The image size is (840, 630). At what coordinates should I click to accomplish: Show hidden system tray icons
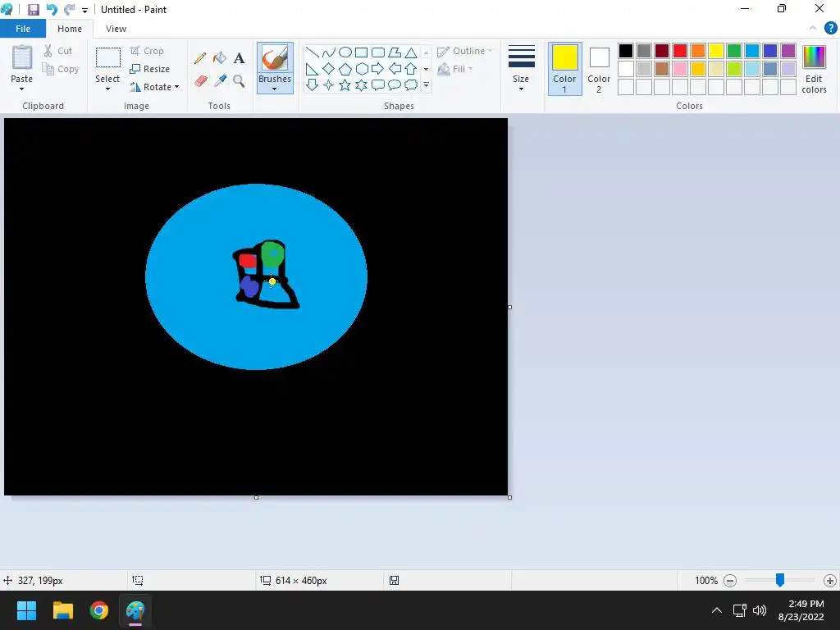coord(717,610)
